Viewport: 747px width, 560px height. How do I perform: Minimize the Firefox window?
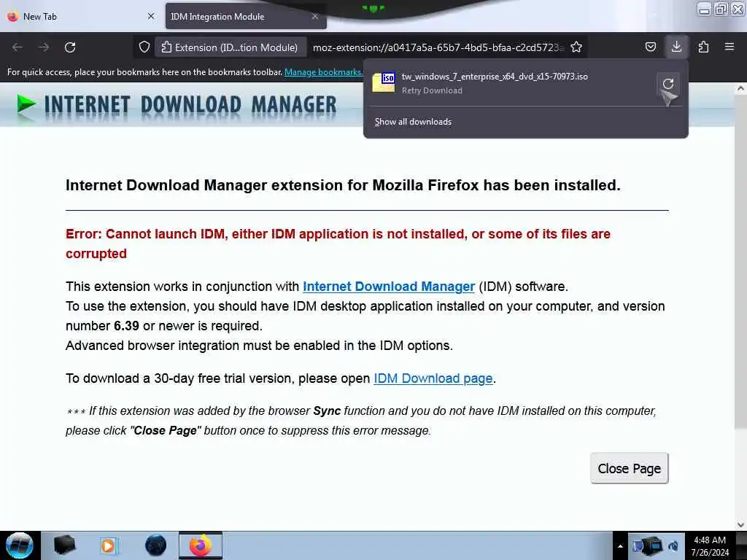(704, 9)
